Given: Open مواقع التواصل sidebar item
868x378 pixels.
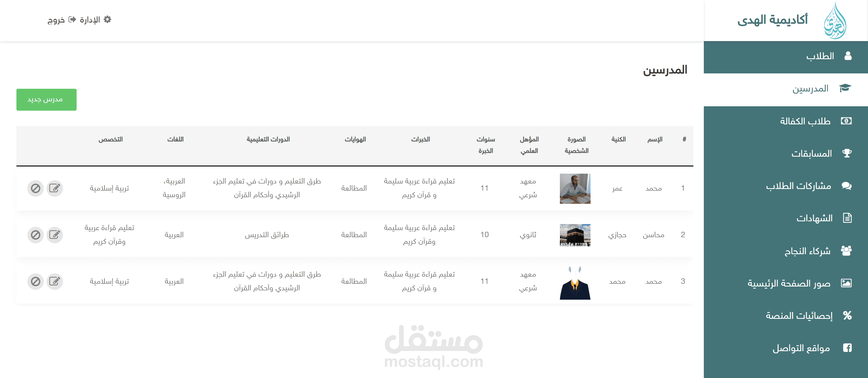Looking at the screenshot, I should 801,348.
